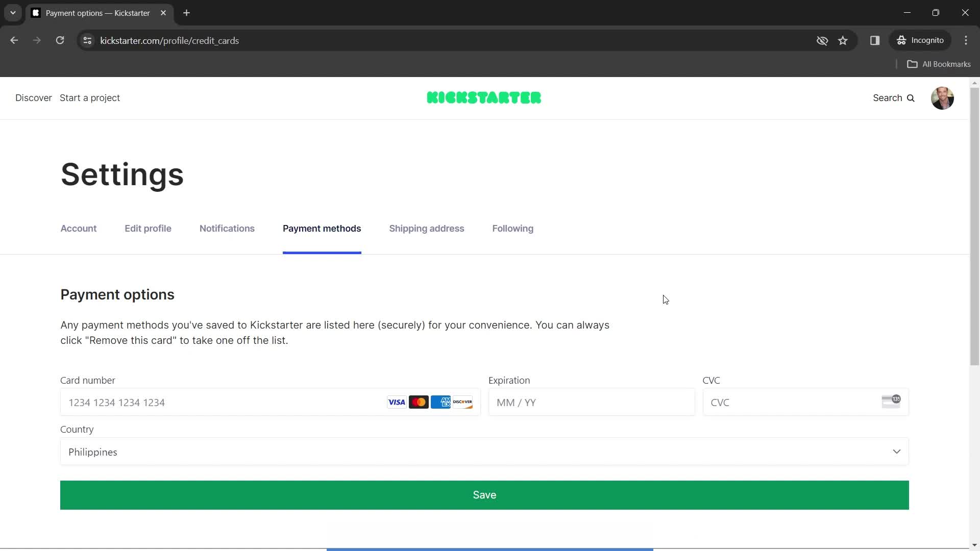Click the Mastercard icon
Viewport: 980px width, 551px height.
pos(419,402)
